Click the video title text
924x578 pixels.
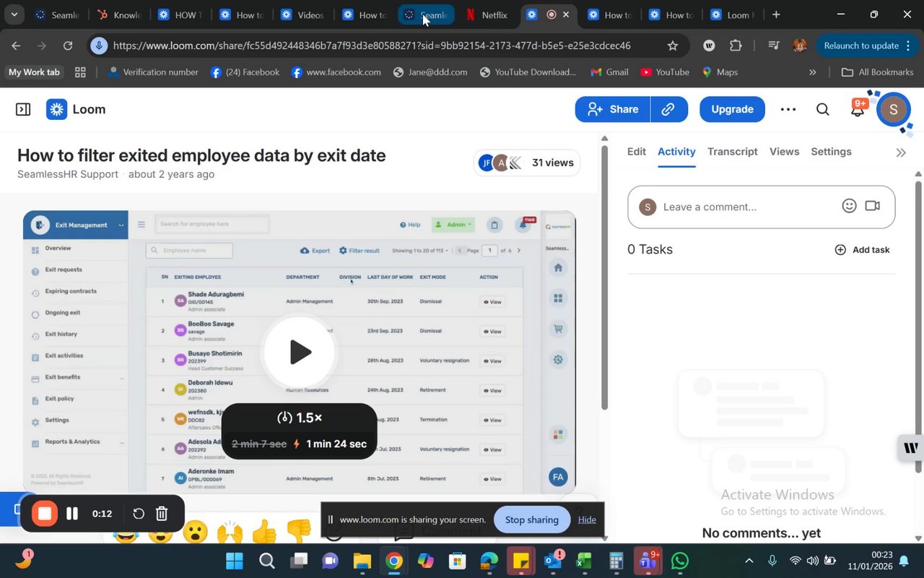click(x=201, y=155)
